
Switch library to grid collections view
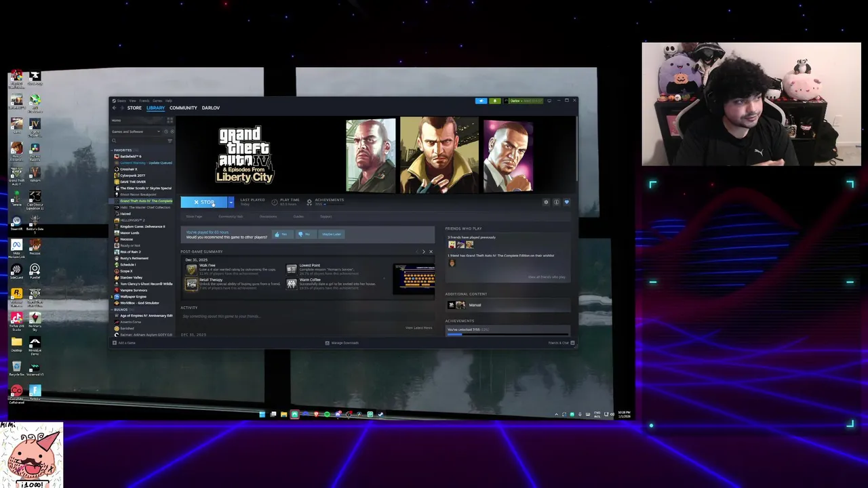[x=170, y=120]
